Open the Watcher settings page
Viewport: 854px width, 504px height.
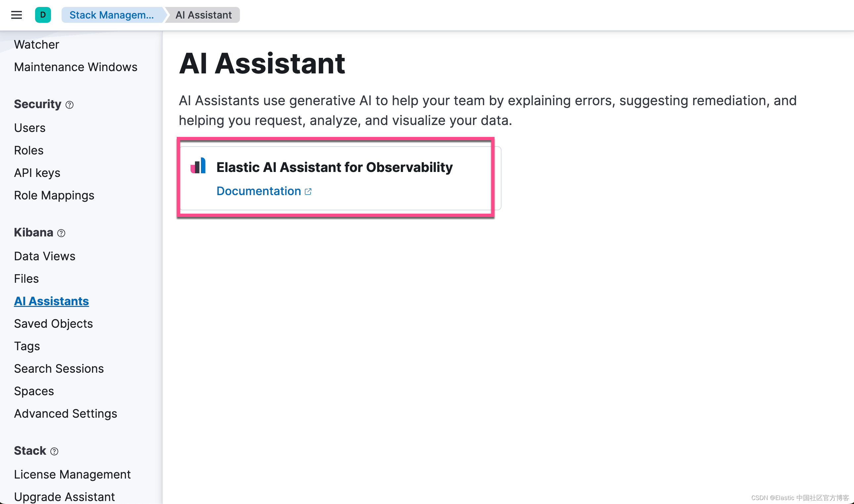pos(36,44)
